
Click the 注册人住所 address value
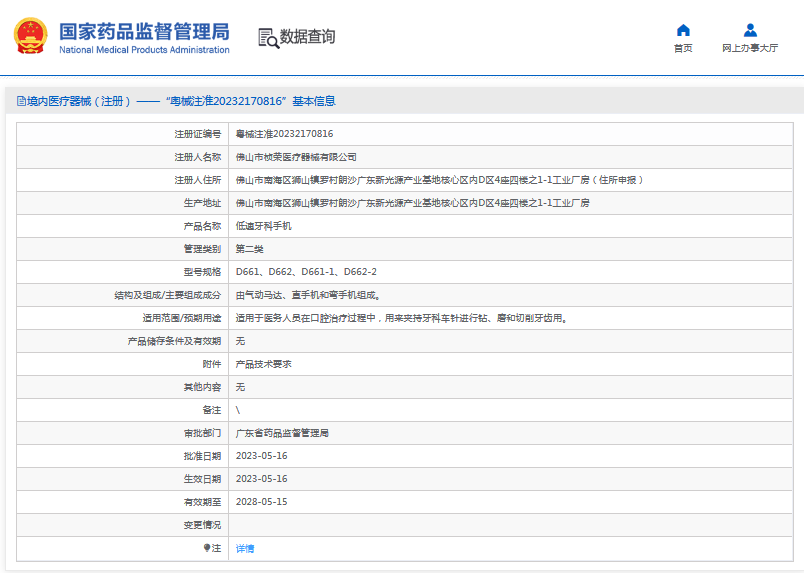(x=439, y=180)
